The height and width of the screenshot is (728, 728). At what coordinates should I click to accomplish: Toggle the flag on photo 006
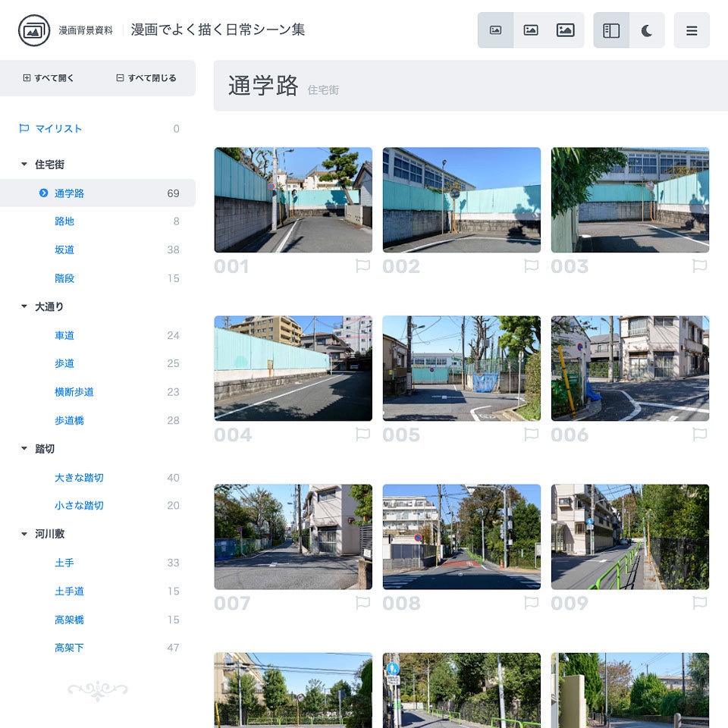pyautogui.click(x=699, y=435)
